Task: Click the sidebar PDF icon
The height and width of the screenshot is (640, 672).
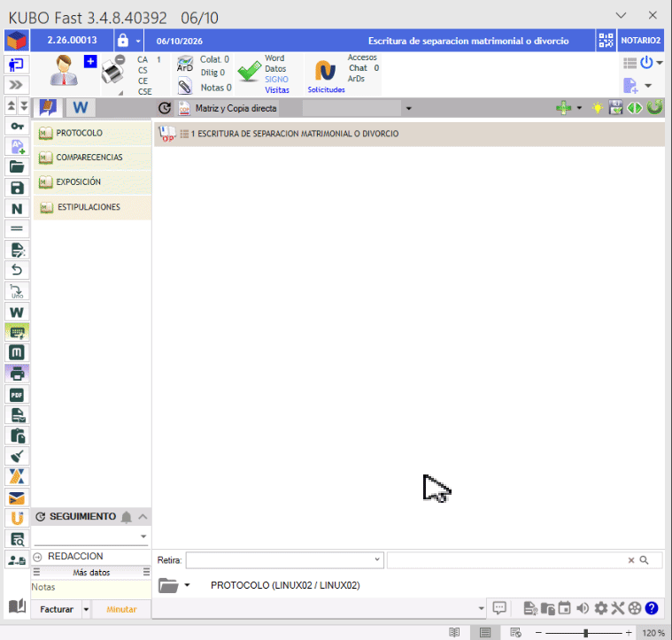Action: pyautogui.click(x=17, y=395)
